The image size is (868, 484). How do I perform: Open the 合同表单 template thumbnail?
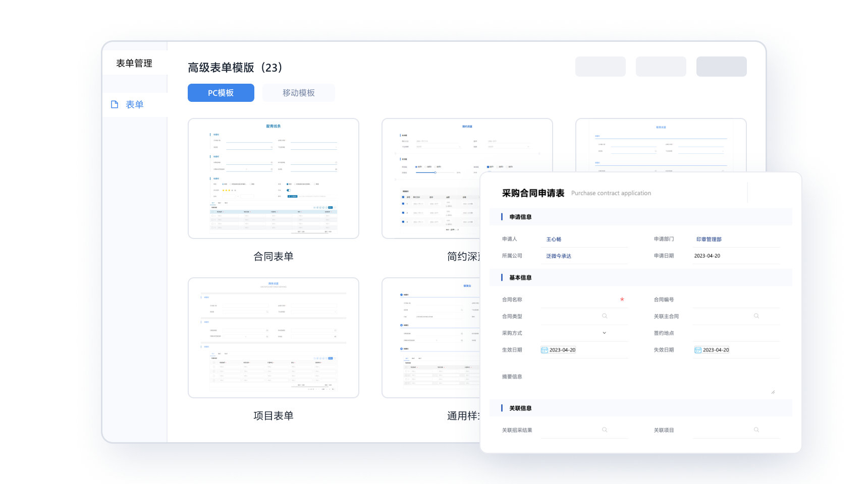(x=274, y=178)
